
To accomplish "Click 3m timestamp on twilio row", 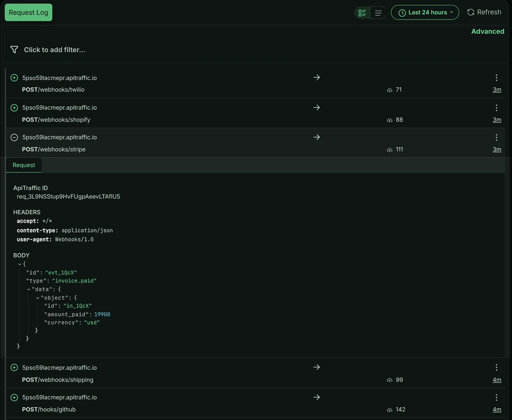I will point(497,90).
